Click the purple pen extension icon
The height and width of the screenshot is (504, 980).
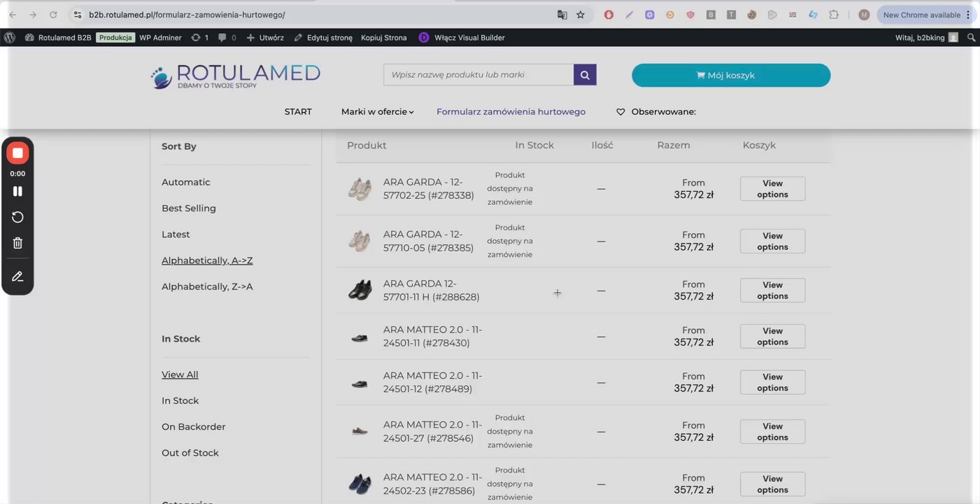(x=630, y=15)
